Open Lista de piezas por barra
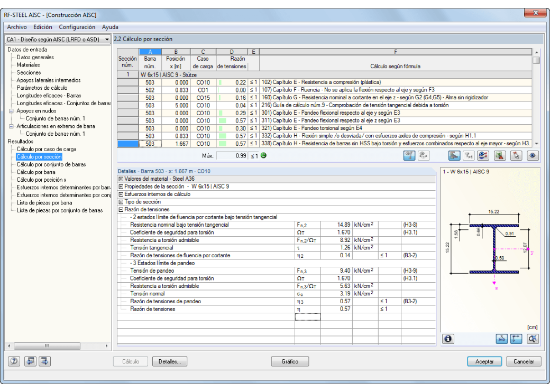 pos(44,203)
